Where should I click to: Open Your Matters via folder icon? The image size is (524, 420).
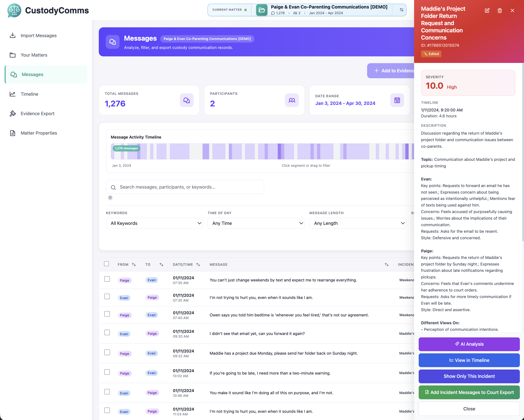[13, 55]
